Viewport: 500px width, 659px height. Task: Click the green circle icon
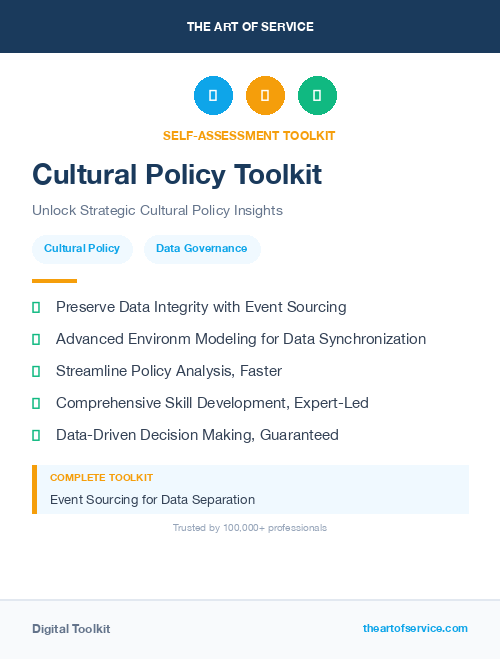pyautogui.click(x=317, y=95)
